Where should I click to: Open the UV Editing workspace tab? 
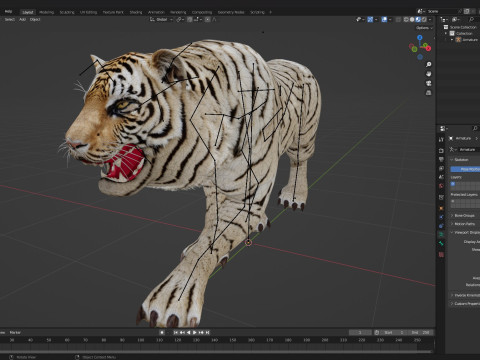click(x=88, y=12)
